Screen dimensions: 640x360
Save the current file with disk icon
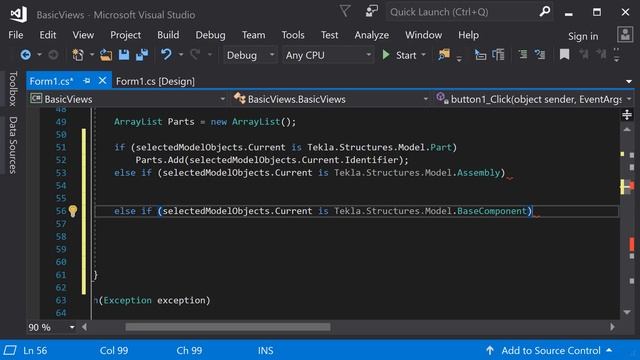pos(124,55)
